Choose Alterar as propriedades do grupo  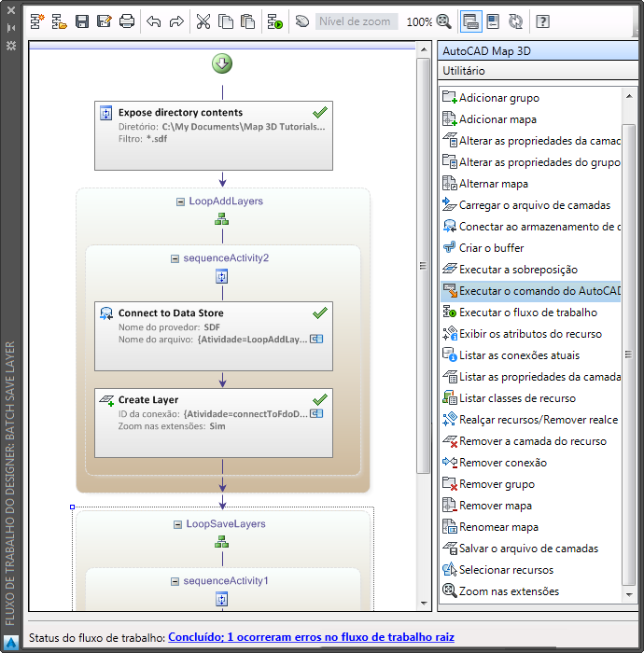(x=531, y=162)
